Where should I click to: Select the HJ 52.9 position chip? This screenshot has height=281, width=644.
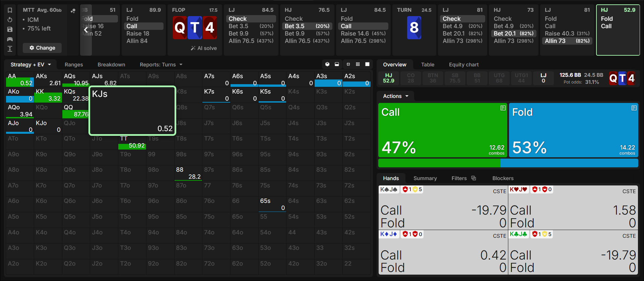pyautogui.click(x=389, y=78)
